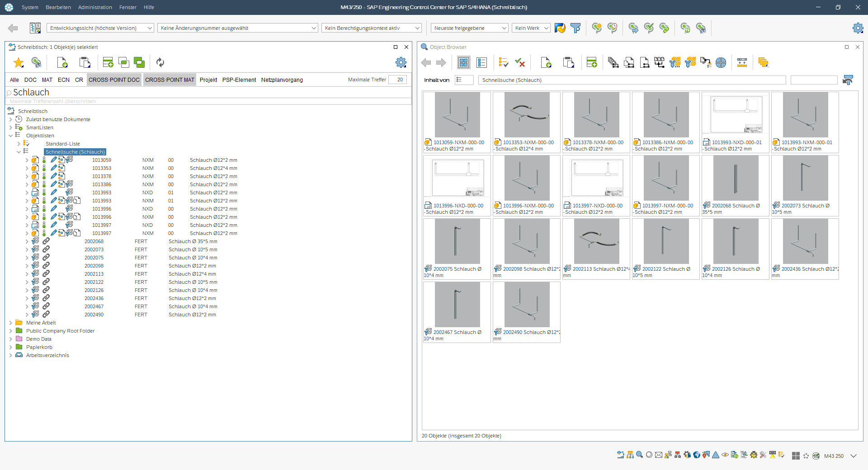Screen dimensions: 868x470
Task: Click the Schlauch quick search field
Action: [x=208, y=92]
